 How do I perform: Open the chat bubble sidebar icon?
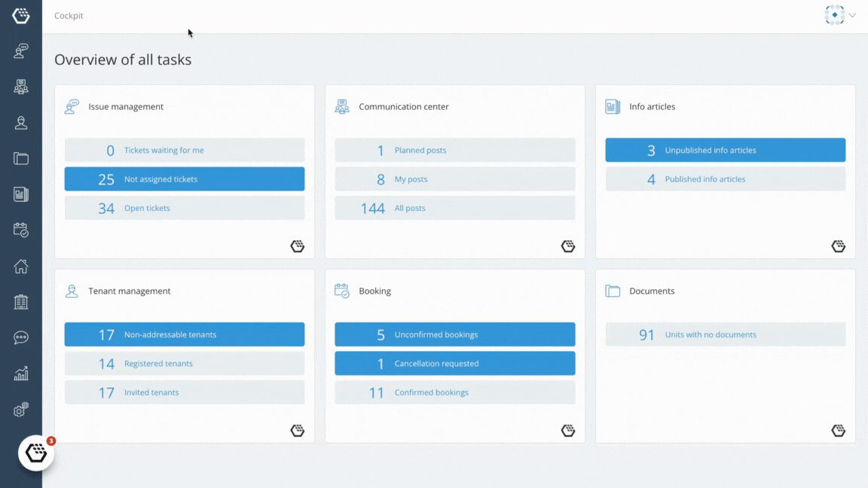click(21, 337)
